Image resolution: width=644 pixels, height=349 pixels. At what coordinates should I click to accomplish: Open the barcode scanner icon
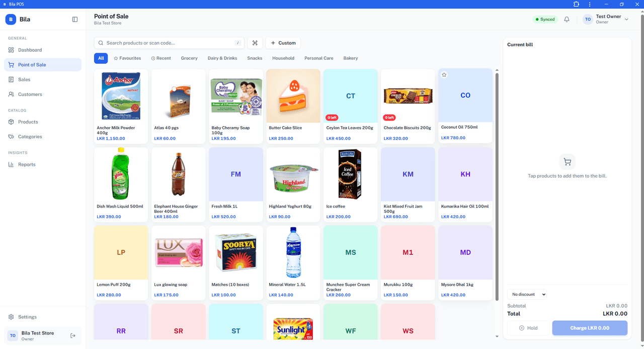point(255,43)
